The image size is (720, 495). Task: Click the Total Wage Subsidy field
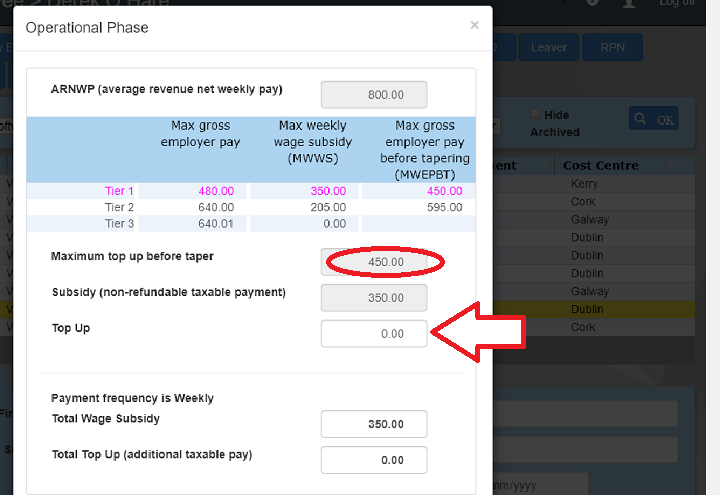point(374,424)
